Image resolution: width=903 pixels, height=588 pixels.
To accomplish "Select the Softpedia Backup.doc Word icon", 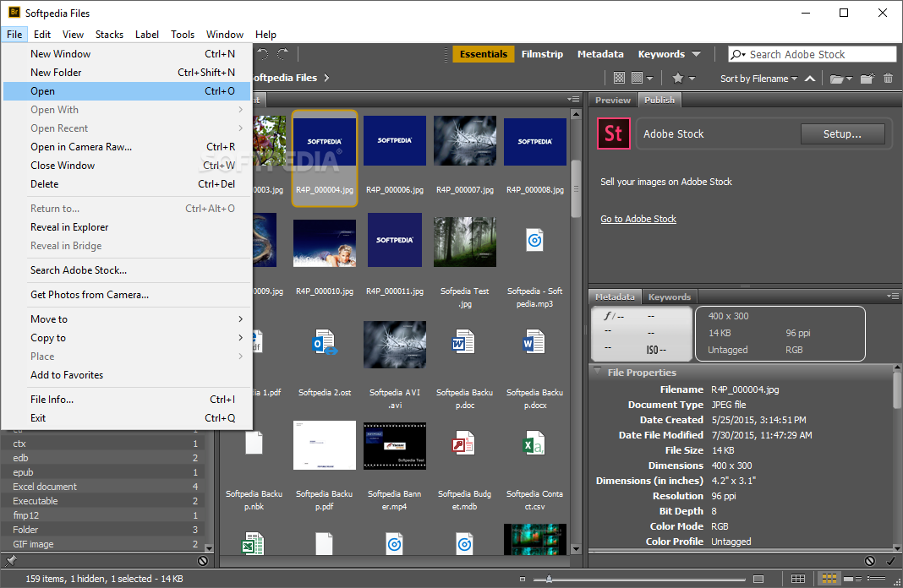I will click(x=463, y=341).
